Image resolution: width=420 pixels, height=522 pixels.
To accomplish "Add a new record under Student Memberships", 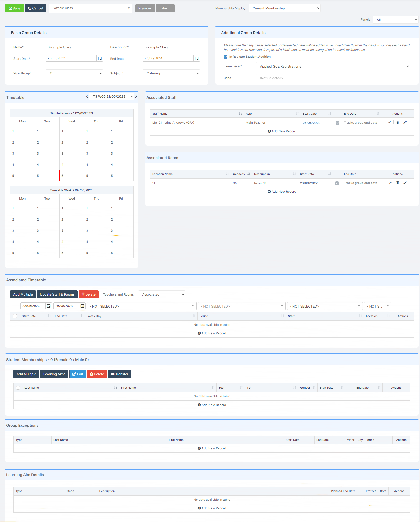I will point(212,405).
